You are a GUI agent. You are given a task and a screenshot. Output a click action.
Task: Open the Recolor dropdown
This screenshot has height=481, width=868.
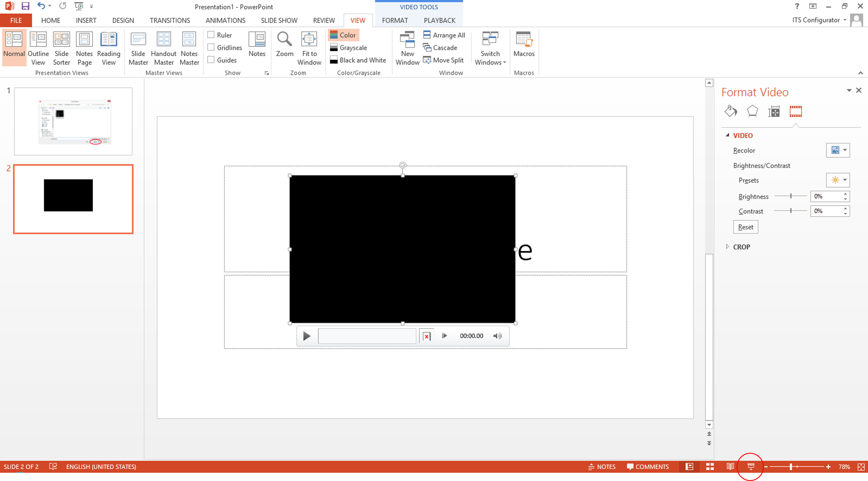(x=838, y=150)
